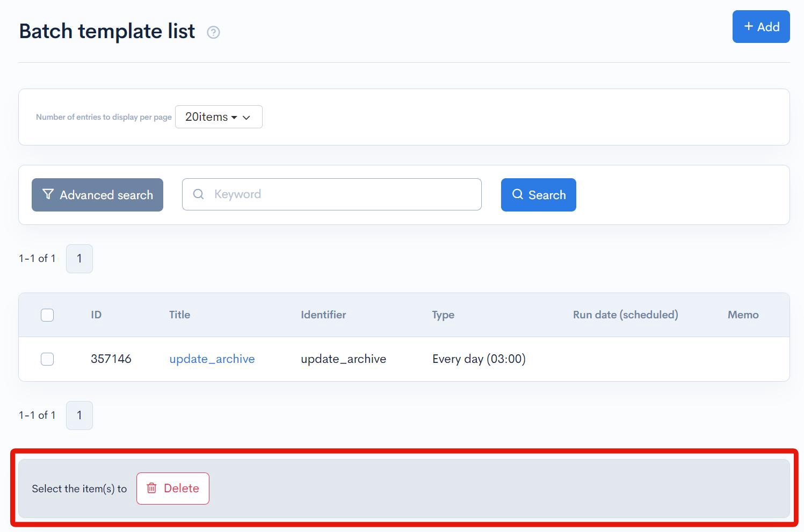Click inside the Keyword input field
Image resolution: width=804 pixels, height=532 pixels.
(332, 194)
